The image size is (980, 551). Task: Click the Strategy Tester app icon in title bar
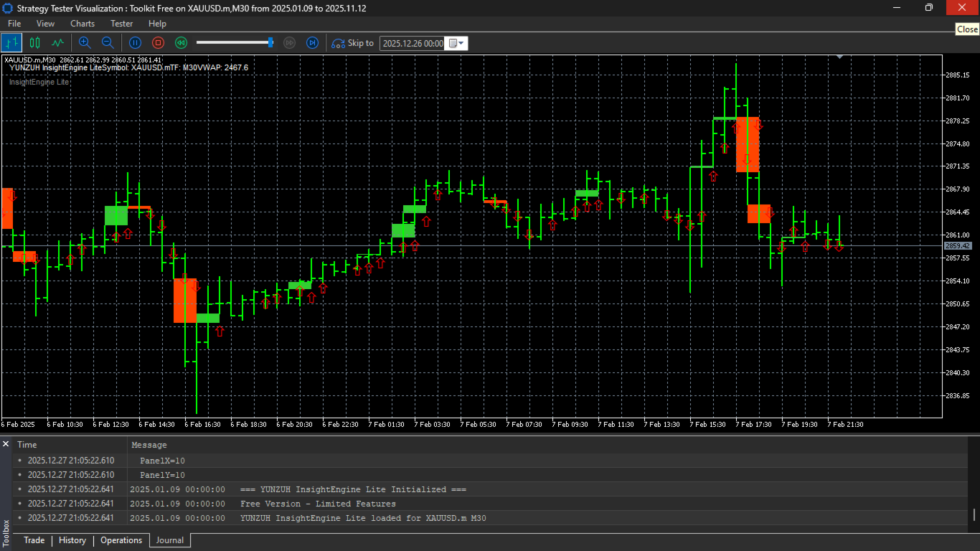click(x=8, y=8)
